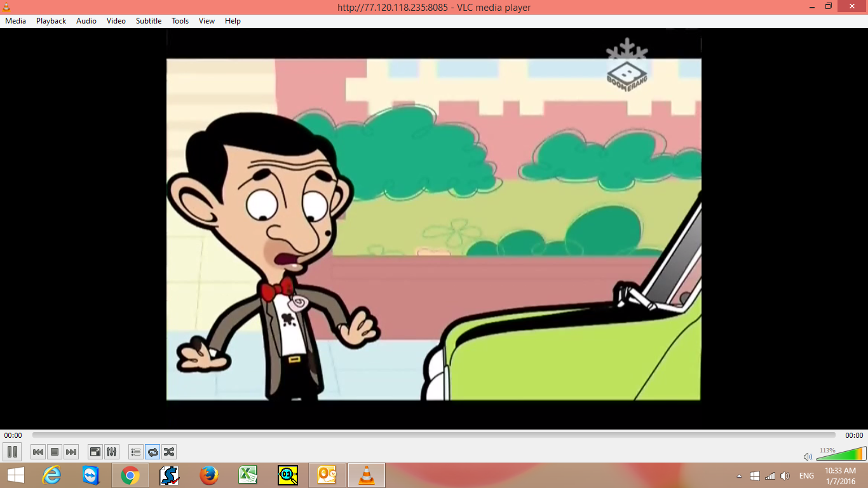Viewport: 868px width, 488px height.
Task: Open the Windows Start button
Action: (x=16, y=475)
